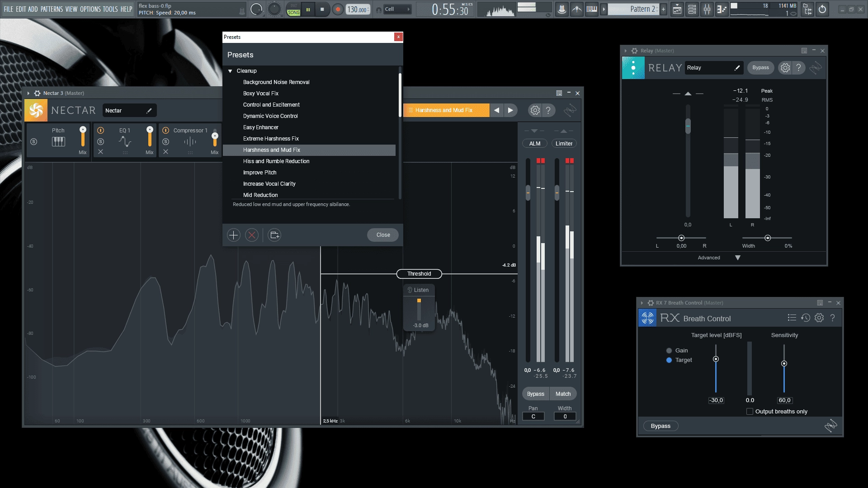Open Relay settings gear icon
The height and width of the screenshot is (488, 868).
point(785,68)
